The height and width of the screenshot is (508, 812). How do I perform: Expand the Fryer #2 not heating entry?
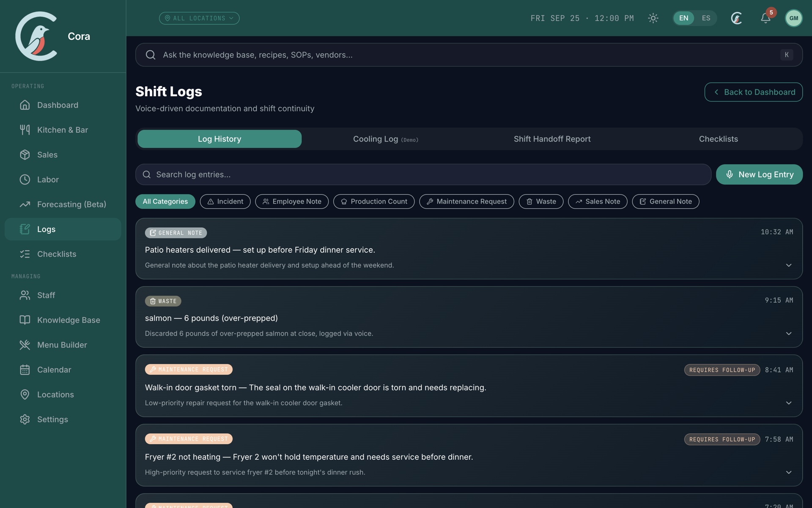[x=788, y=472]
